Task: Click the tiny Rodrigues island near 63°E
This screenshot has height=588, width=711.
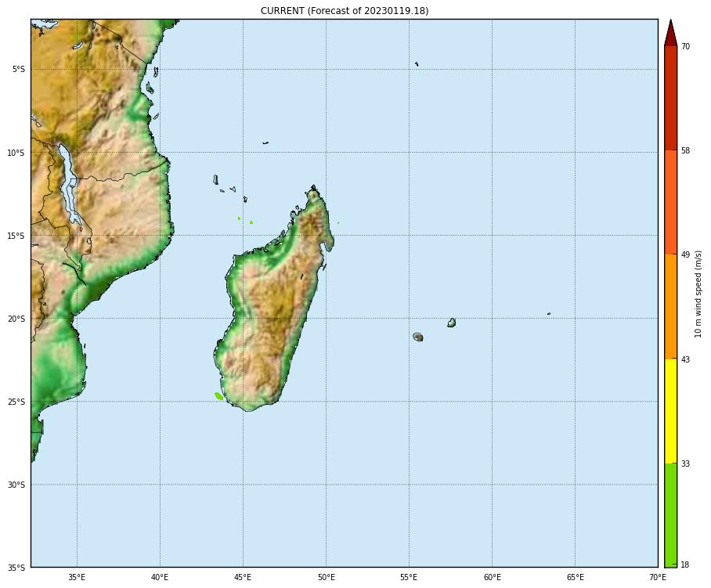Action: tap(549, 314)
